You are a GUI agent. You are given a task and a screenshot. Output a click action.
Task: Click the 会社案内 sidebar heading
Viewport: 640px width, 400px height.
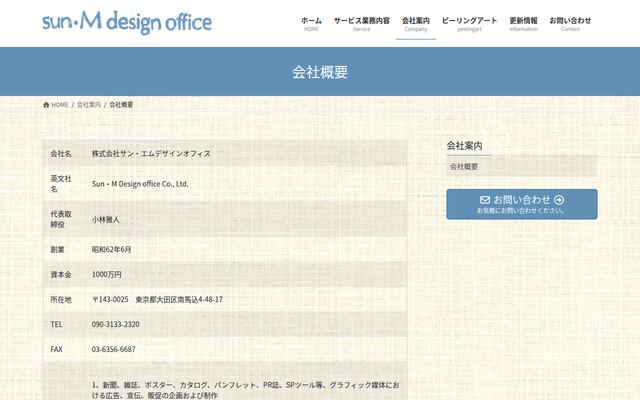click(x=464, y=146)
